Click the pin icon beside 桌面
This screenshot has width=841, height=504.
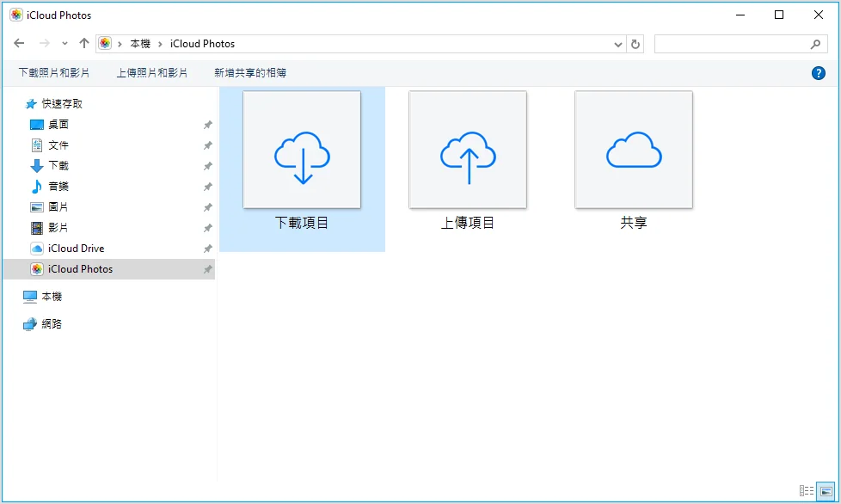point(207,125)
